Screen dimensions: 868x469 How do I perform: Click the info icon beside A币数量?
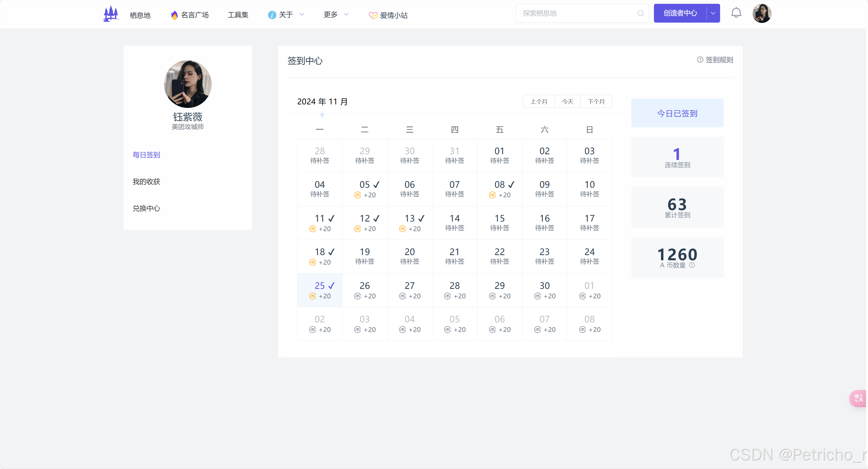692,265
